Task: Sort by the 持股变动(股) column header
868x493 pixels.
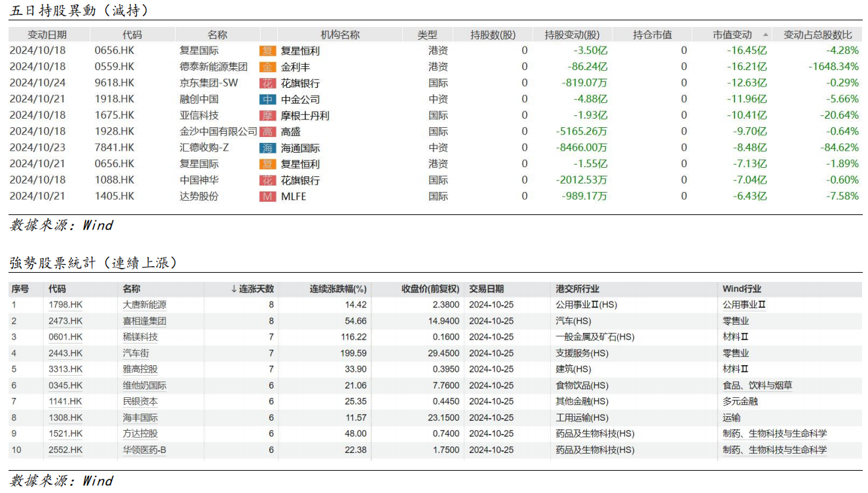Action: (x=572, y=35)
